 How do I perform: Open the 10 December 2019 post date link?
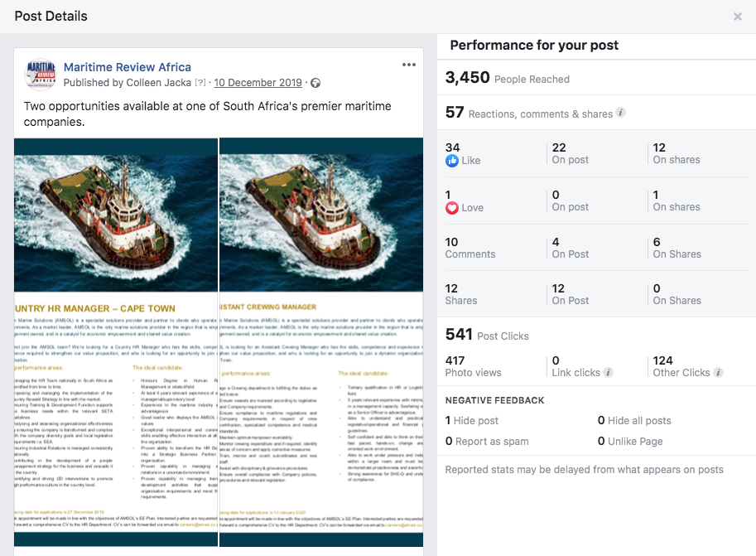coord(257,83)
